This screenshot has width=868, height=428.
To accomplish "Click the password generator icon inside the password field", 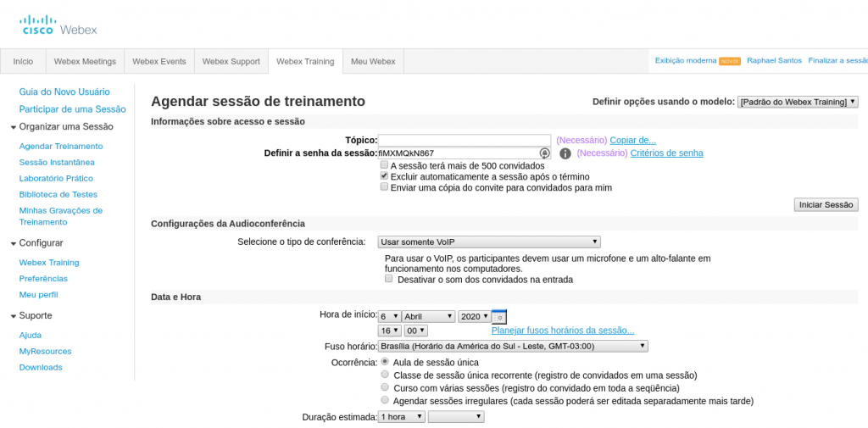I will click(x=545, y=153).
